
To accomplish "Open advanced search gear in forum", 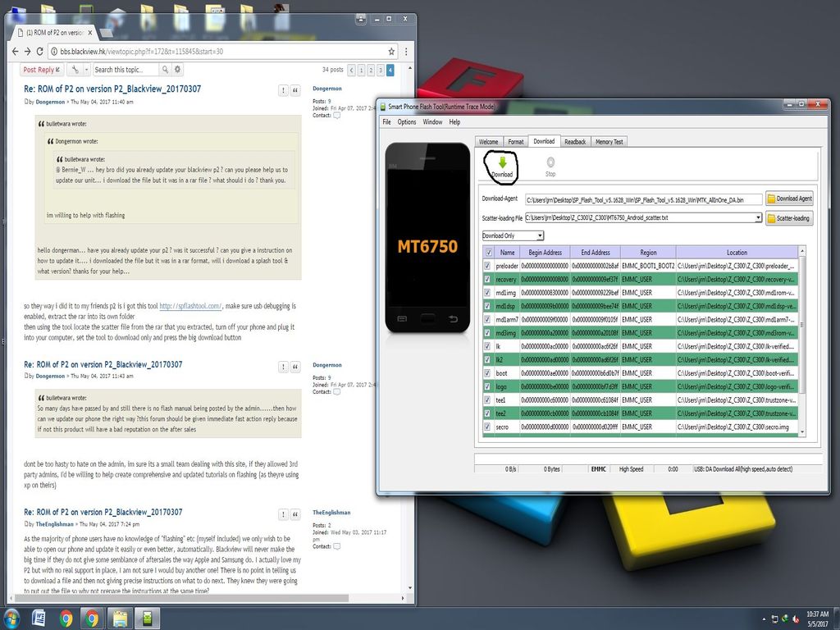I will point(177,70).
